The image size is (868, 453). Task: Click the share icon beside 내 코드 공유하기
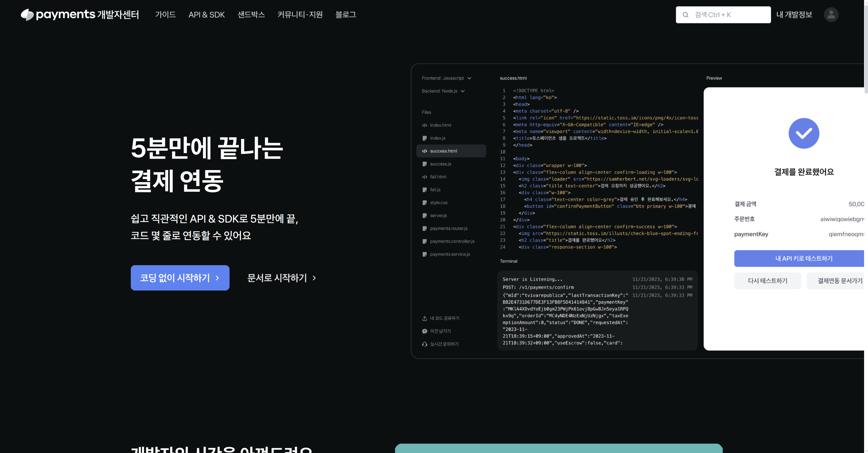tap(425, 318)
